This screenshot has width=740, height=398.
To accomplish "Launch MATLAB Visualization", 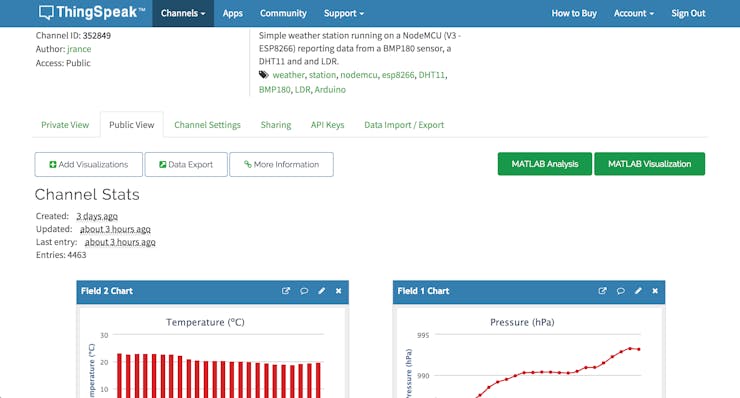I will click(649, 164).
